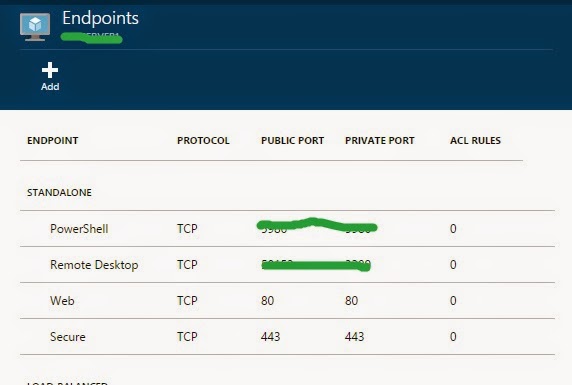
Task: Click private port 443 of Secure
Action: (354, 336)
